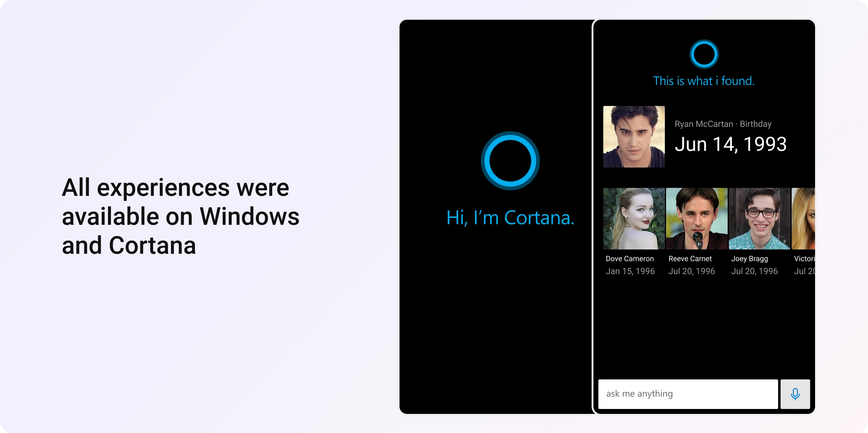Click the Cortana ring above "This is what i found."

point(704,54)
